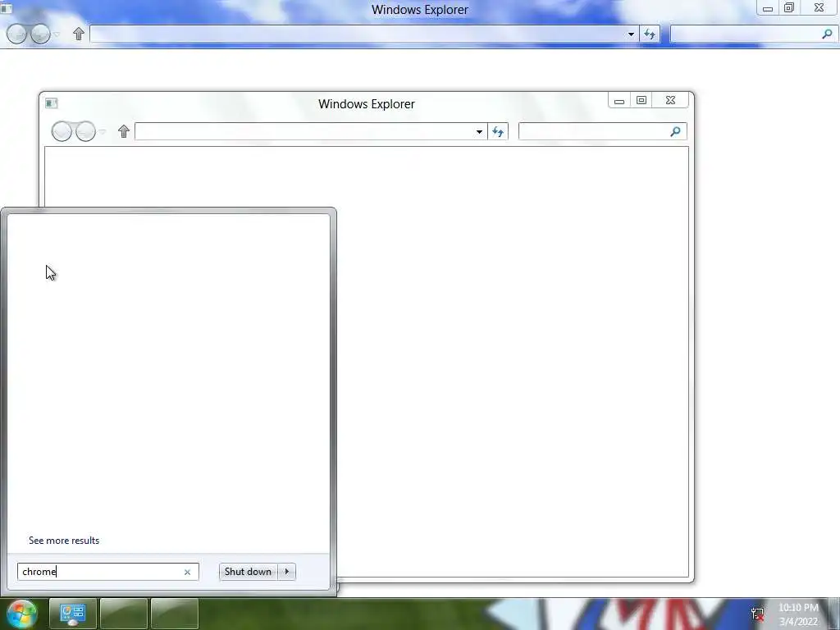Open the address bar dropdown in the outer Explorer window
Screen dimensions: 840x630
pyautogui.click(x=631, y=34)
